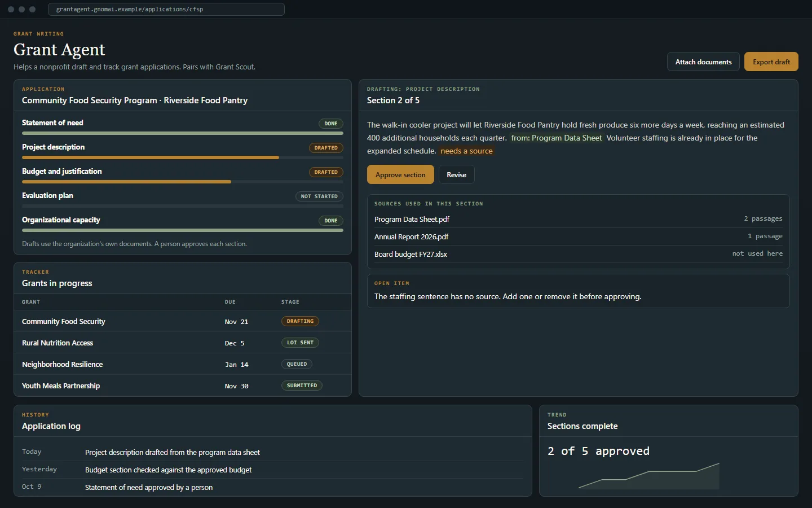Click the Yesterday budget section log entry
The height and width of the screenshot is (508, 812).
click(x=273, y=470)
